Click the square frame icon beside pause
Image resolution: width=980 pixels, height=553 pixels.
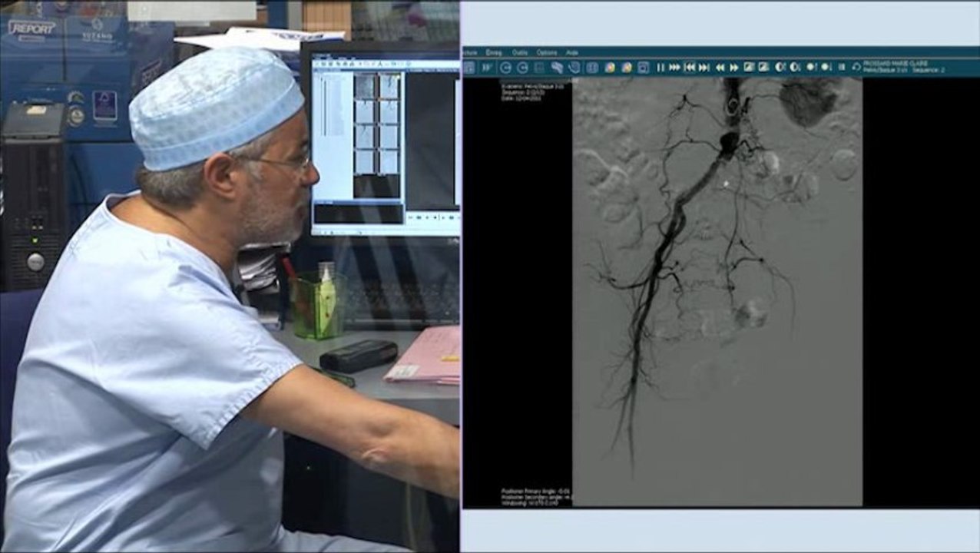point(643,68)
